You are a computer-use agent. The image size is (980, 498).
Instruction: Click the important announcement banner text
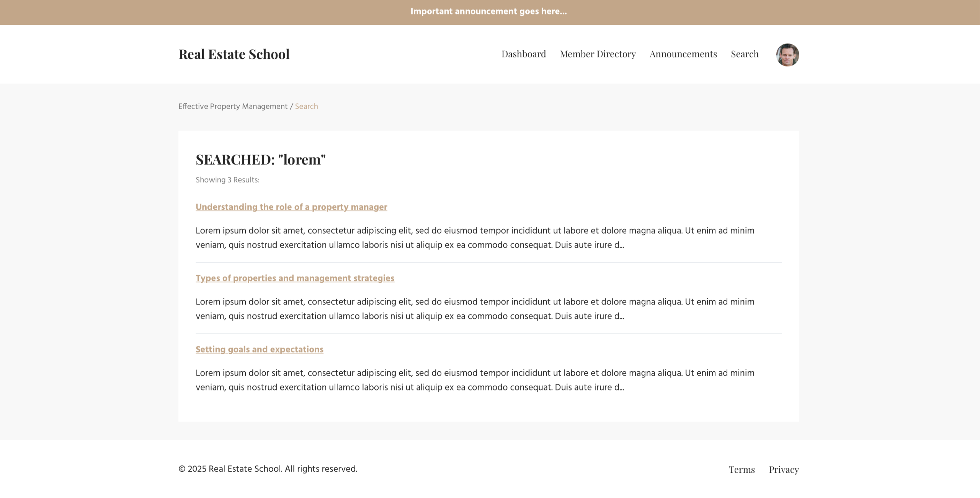click(x=488, y=11)
